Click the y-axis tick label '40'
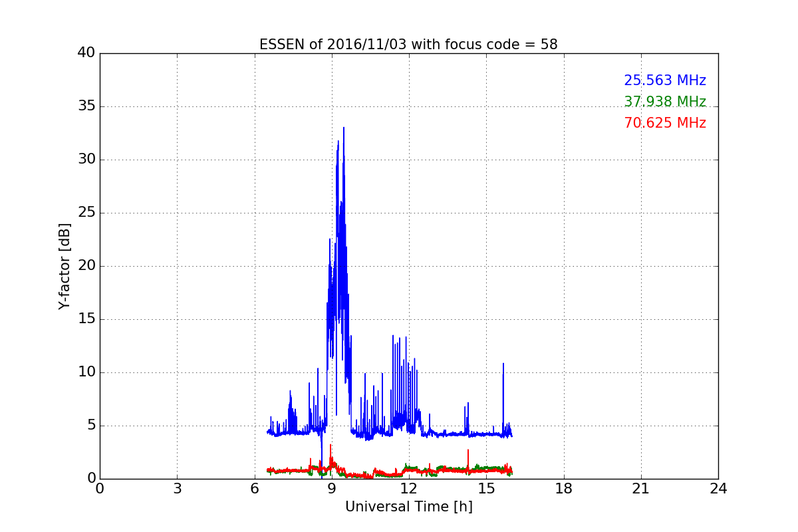798x532 pixels. (86, 53)
